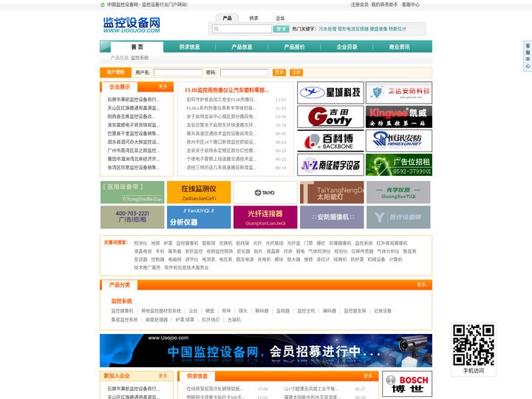Open 供求信息 in the navigation bar
This screenshot has width=532, height=399.
click(189, 47)
